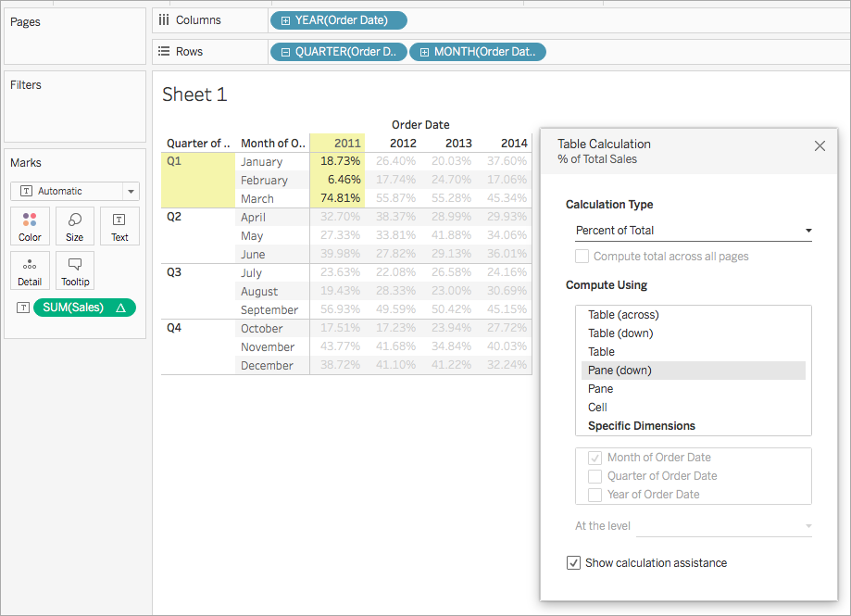The width and height of the screenshot is (851, 616).
Task: Open the Color marks card
Action: [x=30, y=226]
